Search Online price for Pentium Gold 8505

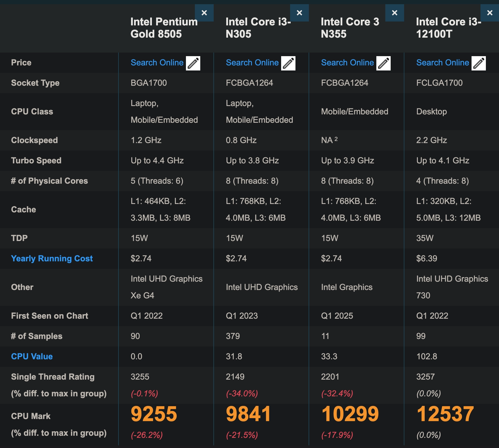point(157,63)
